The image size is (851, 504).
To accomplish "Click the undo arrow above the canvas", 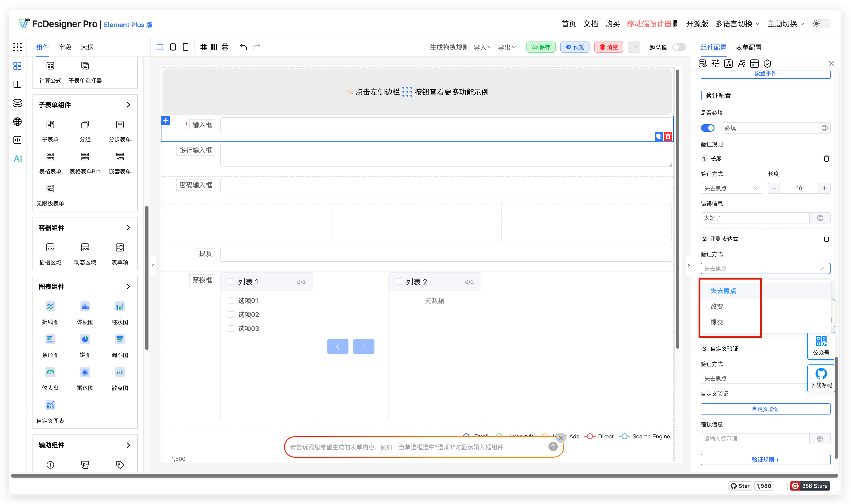I will tap(243, 47).
